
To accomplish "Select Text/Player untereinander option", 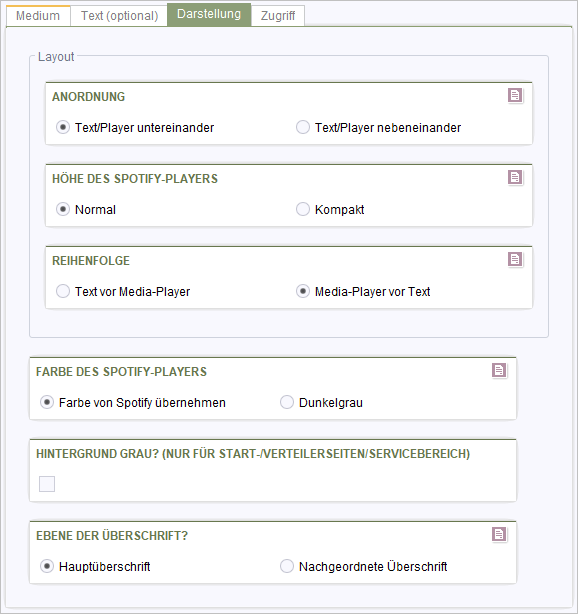I will tap(63, 127).
